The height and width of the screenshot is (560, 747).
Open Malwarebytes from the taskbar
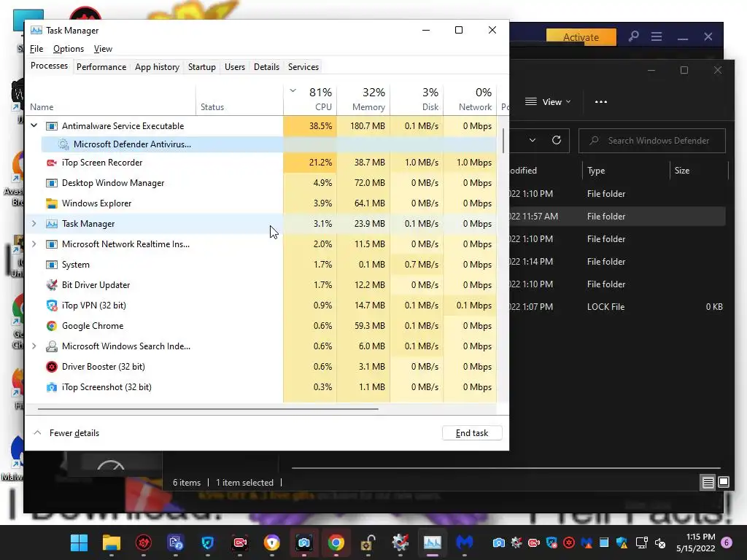(465, 542)
